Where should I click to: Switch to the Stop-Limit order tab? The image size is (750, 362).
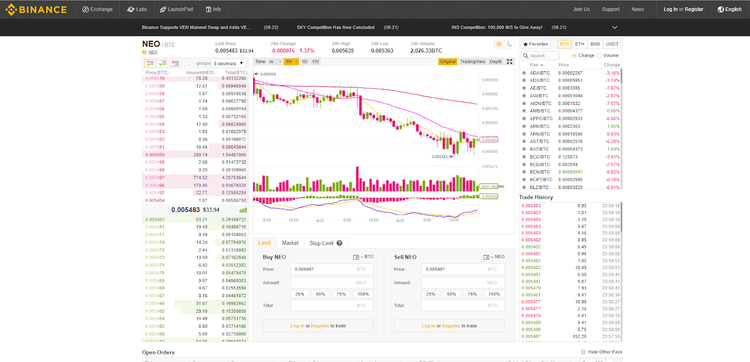pos(325,243)
